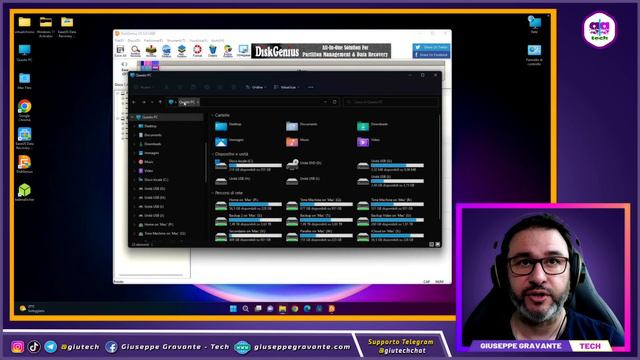Open Partition Recovery search tool in DiskGenius
Image resolution: width=640 pixels, height=360 pixels.
point(136,51)
